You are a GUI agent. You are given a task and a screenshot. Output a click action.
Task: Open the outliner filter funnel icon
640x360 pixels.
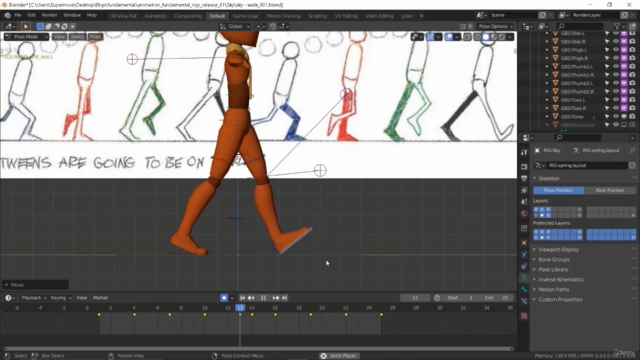pyautogui.click(x=617, y=27)
